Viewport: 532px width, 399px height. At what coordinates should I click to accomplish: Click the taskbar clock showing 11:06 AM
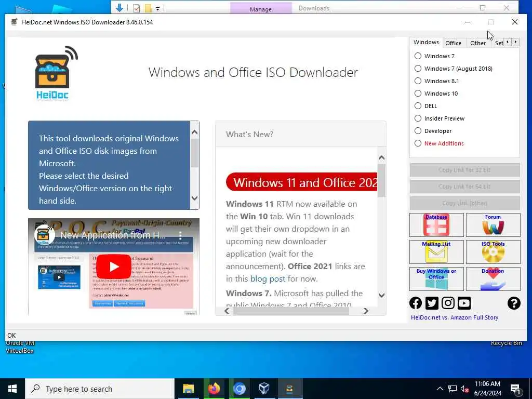pyautogui.click(x=487, y=389)
